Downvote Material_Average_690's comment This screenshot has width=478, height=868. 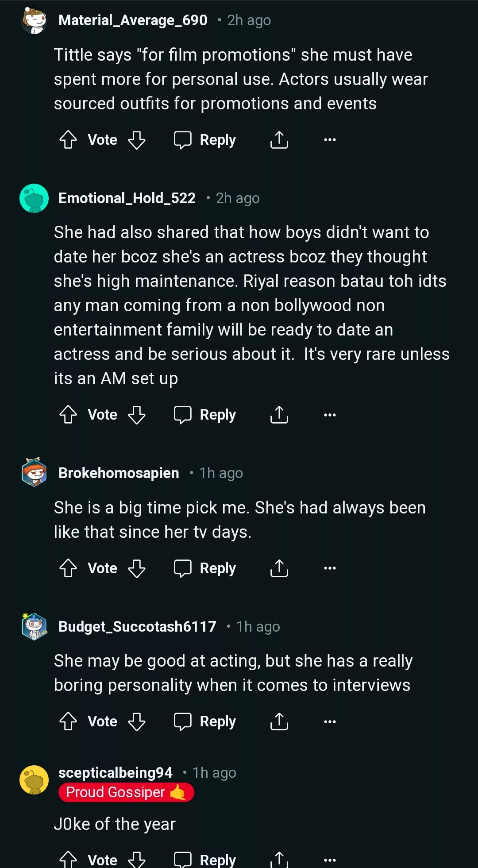click(137, 140)
